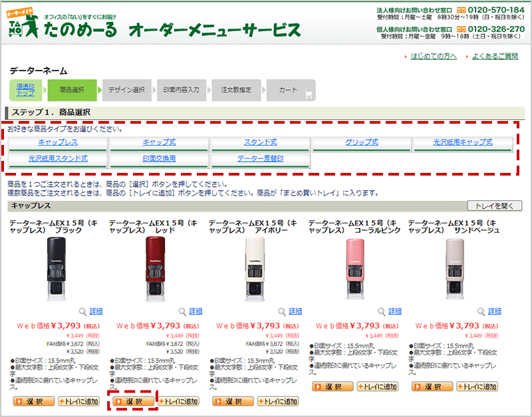Click the ivory stamp product image
532x417 pixels.
255,269
